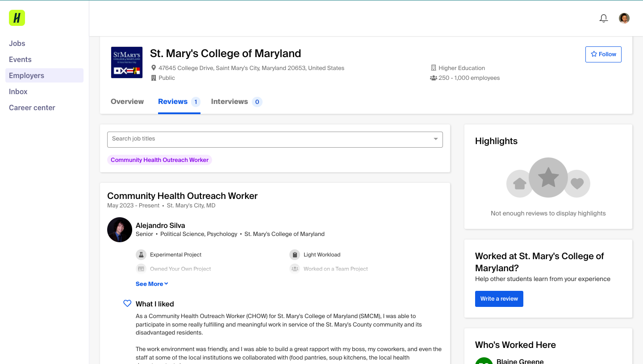Click the heart icon in Highlights
Viewport: 643px width, 364px height.
(x=577, y=184)
